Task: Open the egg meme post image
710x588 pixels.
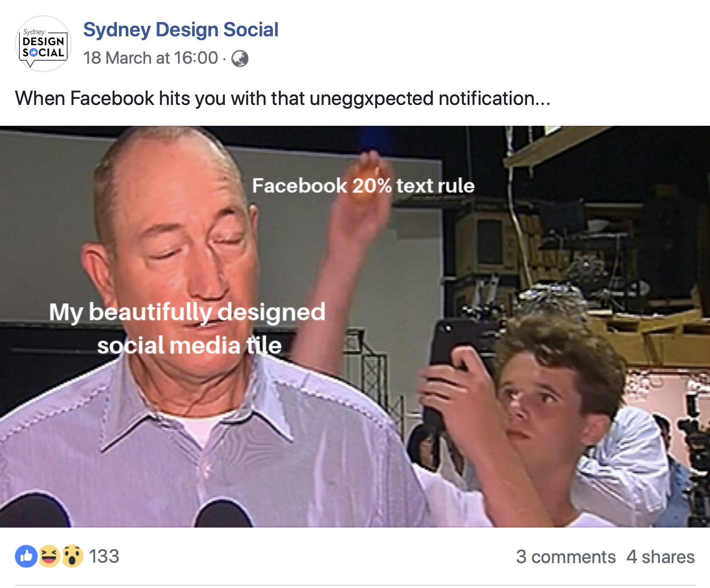Action: click(x=355, y=327)
